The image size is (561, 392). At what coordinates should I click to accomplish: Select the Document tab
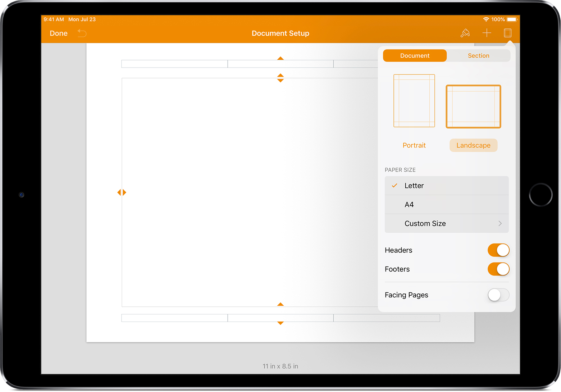tap(415, 56)
